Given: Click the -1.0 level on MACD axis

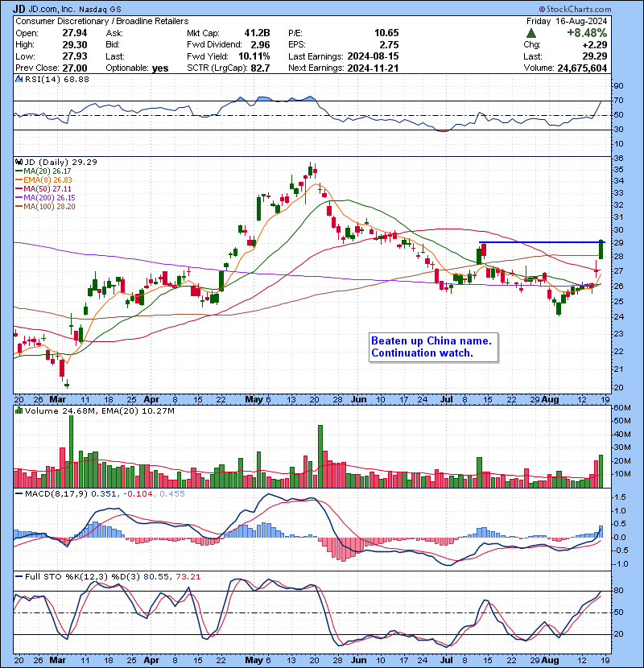Looking at the screenshot, I should 620,564.
